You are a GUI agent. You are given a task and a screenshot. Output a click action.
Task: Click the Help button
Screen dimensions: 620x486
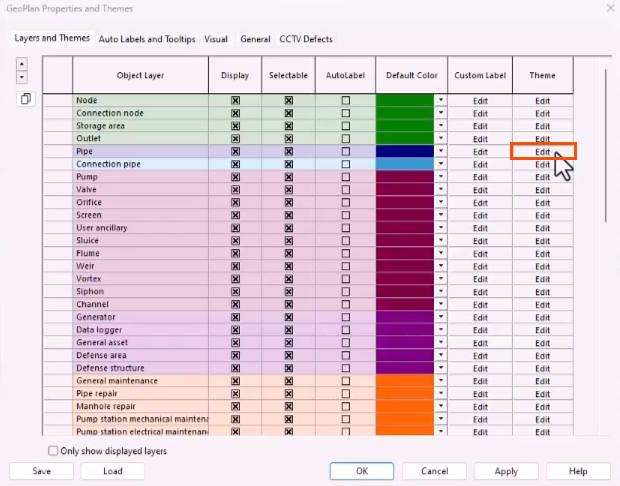point(578,471)
